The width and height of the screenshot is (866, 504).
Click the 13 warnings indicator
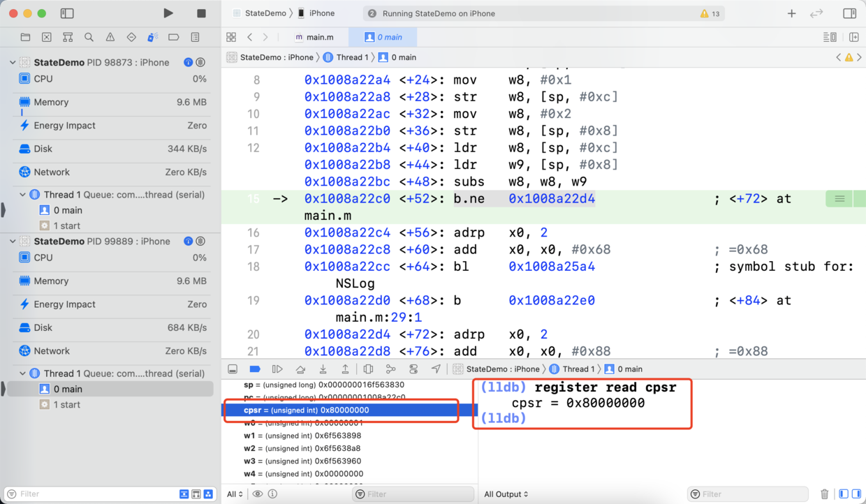(x=710, y=13)
